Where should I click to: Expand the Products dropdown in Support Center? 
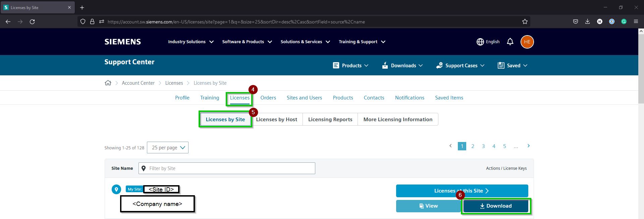(351, 66)
